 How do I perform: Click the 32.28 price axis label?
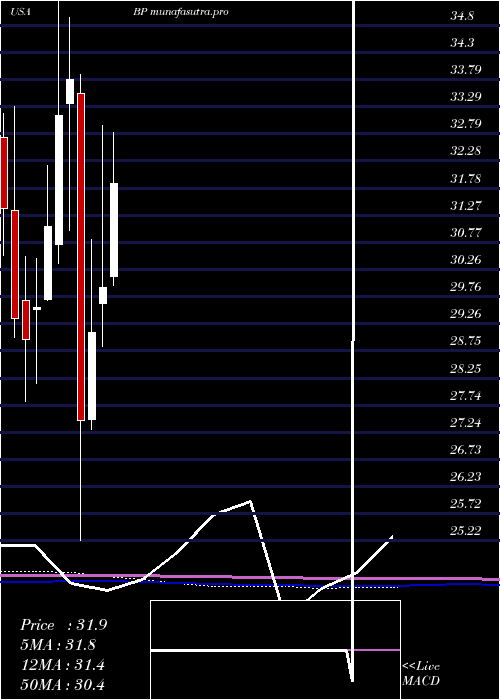[466, 151]
